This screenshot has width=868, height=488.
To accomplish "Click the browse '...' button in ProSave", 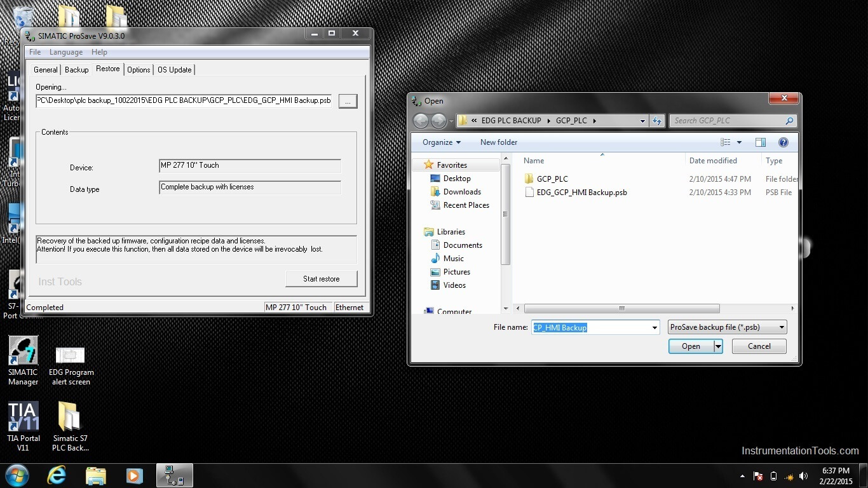I will click(348, 100).
